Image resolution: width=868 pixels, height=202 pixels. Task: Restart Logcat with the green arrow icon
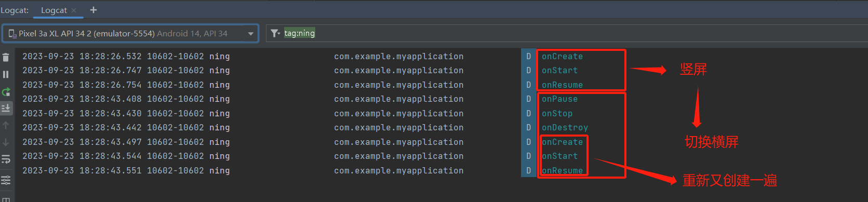(6, 92)
